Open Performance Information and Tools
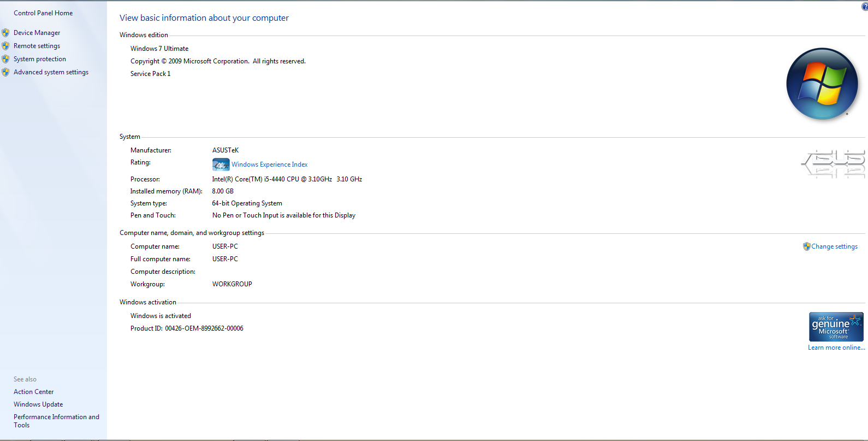 (56, 421)
